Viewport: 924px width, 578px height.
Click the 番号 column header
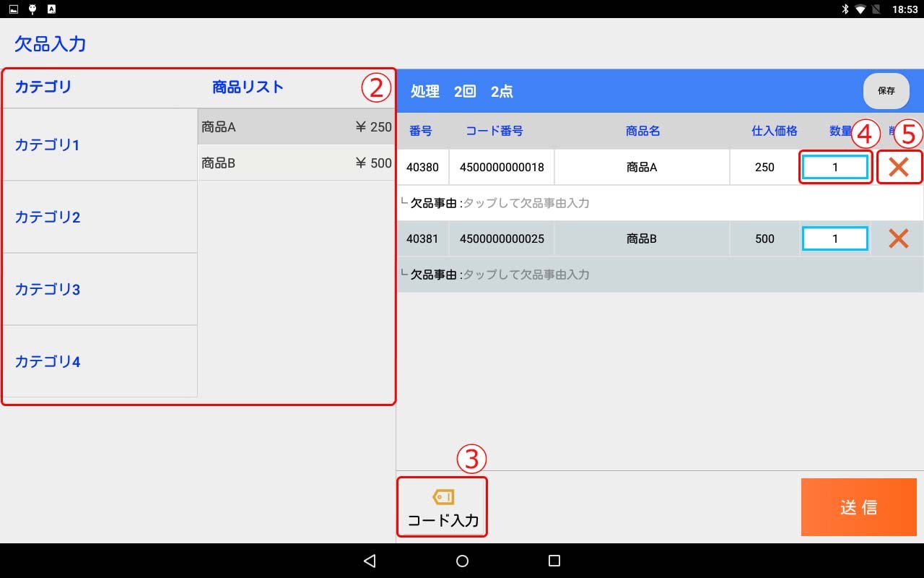(420, 131)
